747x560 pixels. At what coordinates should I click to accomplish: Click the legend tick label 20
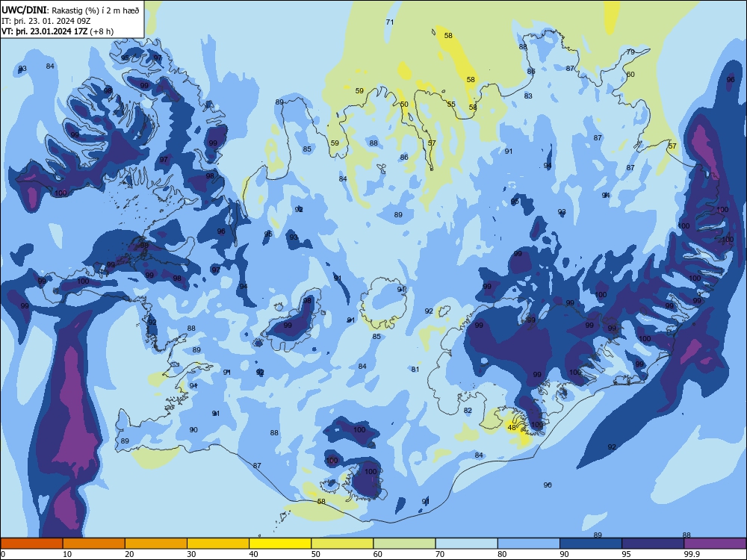click(x=129, y=554)
